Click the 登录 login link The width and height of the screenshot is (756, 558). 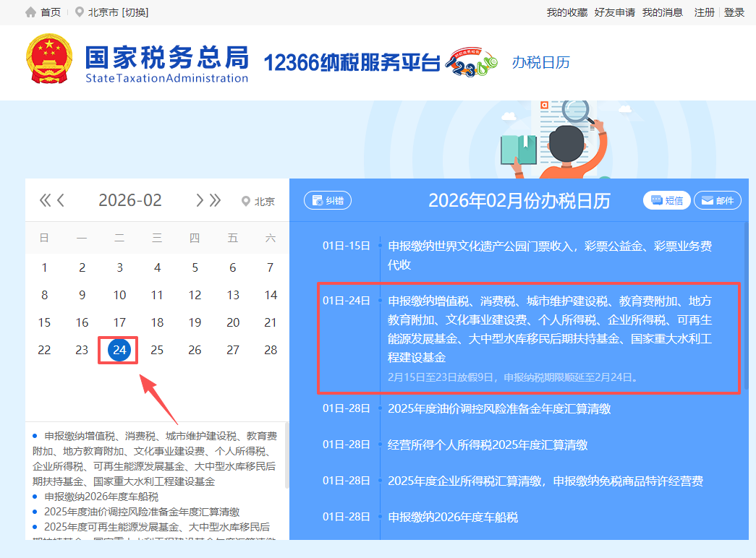pos(734,12)
